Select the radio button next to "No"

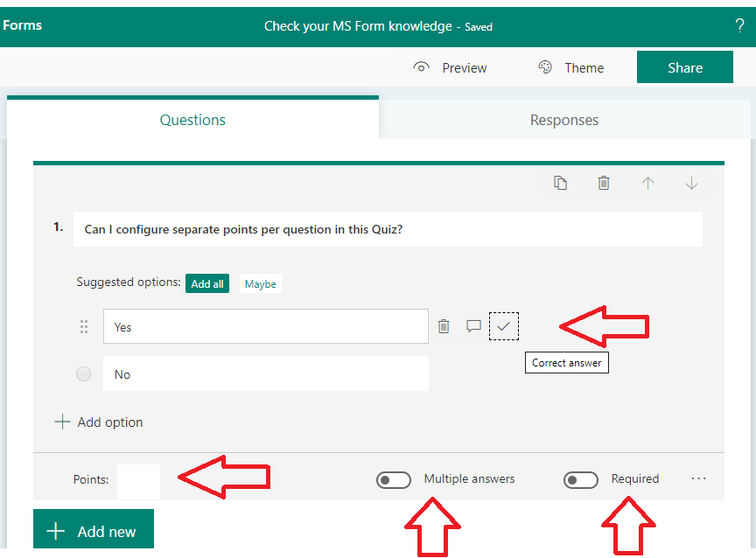[83, 373]
